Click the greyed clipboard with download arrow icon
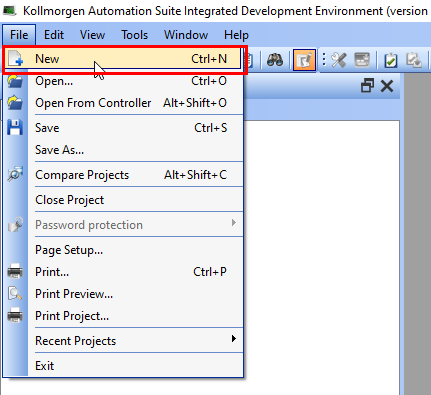Viewport: 431px width, 395px height. [414, 60]
